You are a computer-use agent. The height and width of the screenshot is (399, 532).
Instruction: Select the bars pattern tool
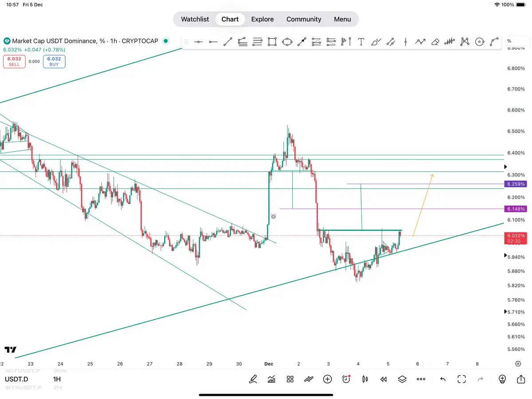[x=450, y=42]
